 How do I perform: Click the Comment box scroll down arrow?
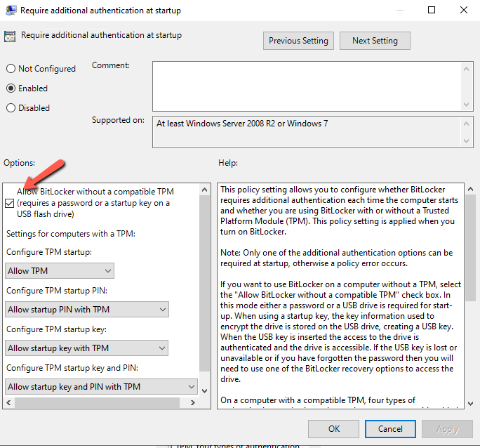[466, 105]
